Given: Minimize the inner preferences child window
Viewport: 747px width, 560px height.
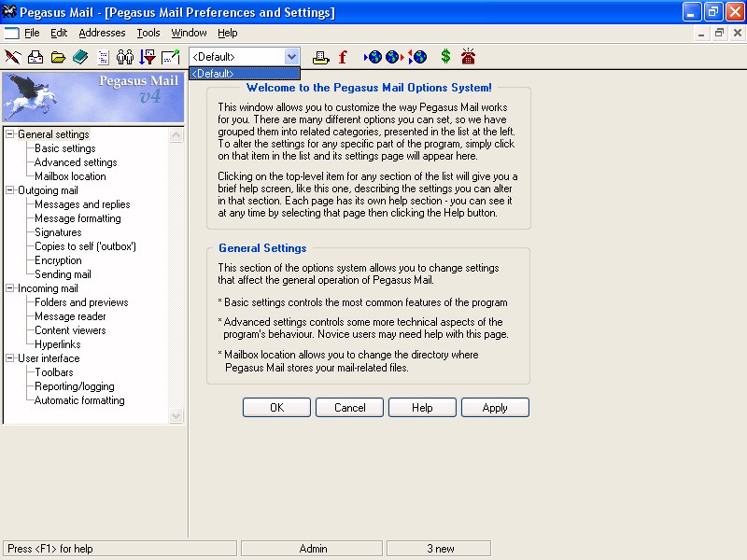Looking at the screenshot, I should click(701, 33).
